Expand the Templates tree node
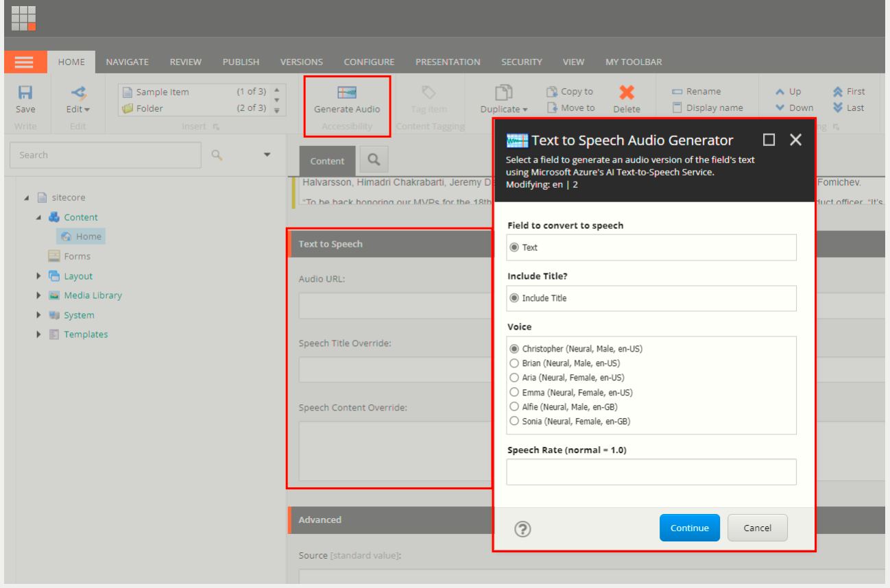Screen dimensions: 890x588 pos(39,334)
